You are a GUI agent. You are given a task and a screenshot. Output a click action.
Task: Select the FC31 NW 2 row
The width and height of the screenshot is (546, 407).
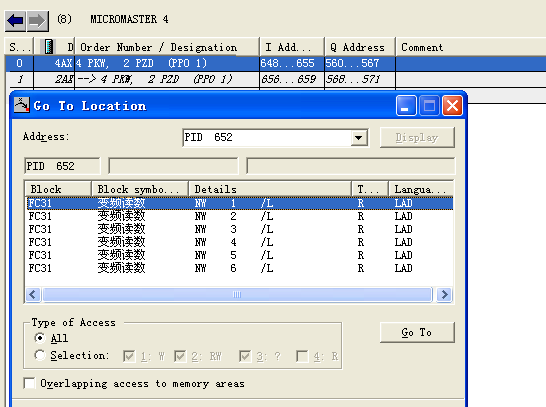pos(240,216)
